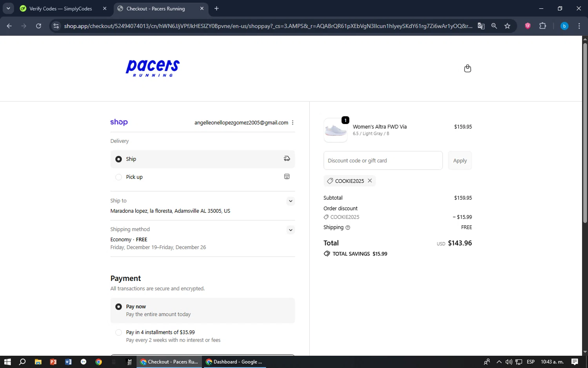Image resolution: width=588 pixels, height=368 pixels.
Task: Choose the Pay now option
Action: pyautogui.click(x=203, y=310)
